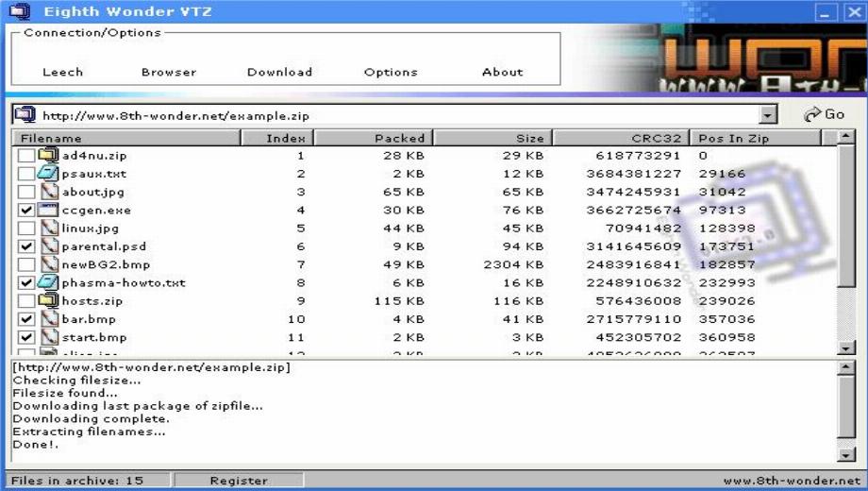Viewport: 868px width, 491px height.
Task: Select the ccgen.exe filename
Action: coord(96,211)
